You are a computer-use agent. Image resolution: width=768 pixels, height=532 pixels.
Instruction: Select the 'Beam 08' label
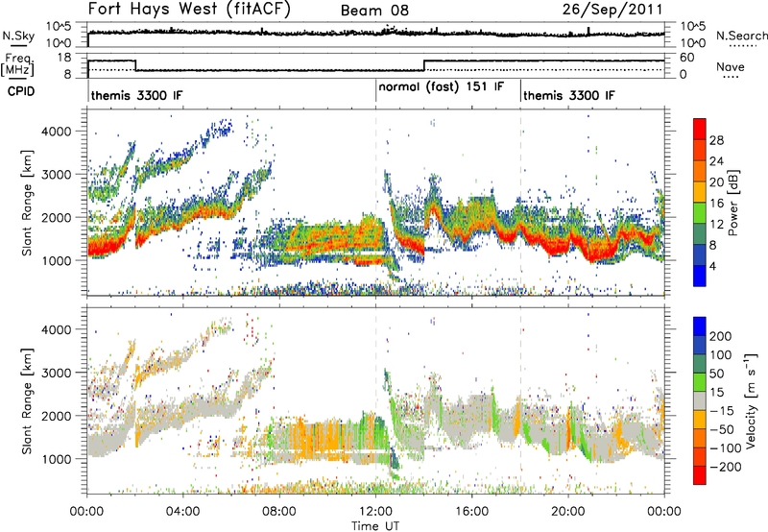pos(374,11)
